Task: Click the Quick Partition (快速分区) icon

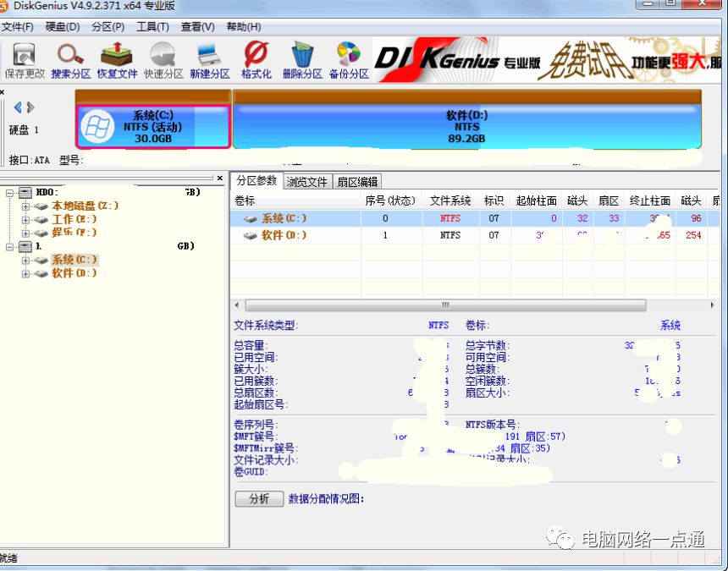Action: [x=163, y=60]
